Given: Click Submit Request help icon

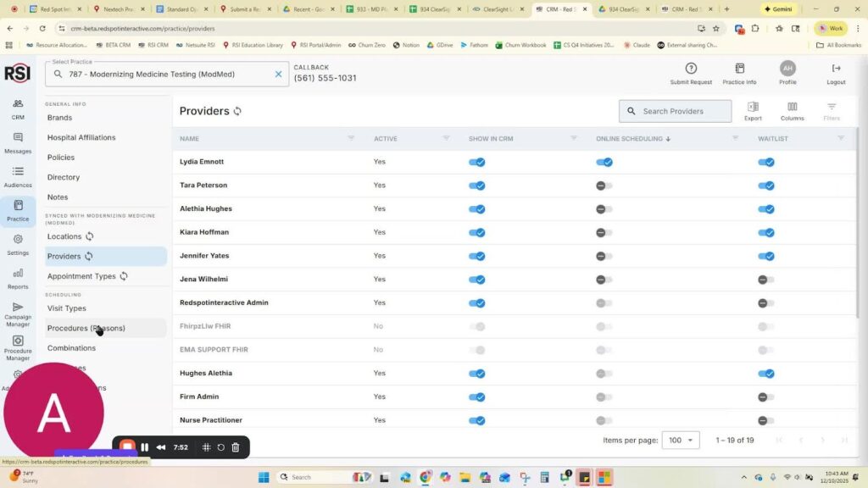Looking at the screenshot, I should pyautogui.click(x=691, y=69).
